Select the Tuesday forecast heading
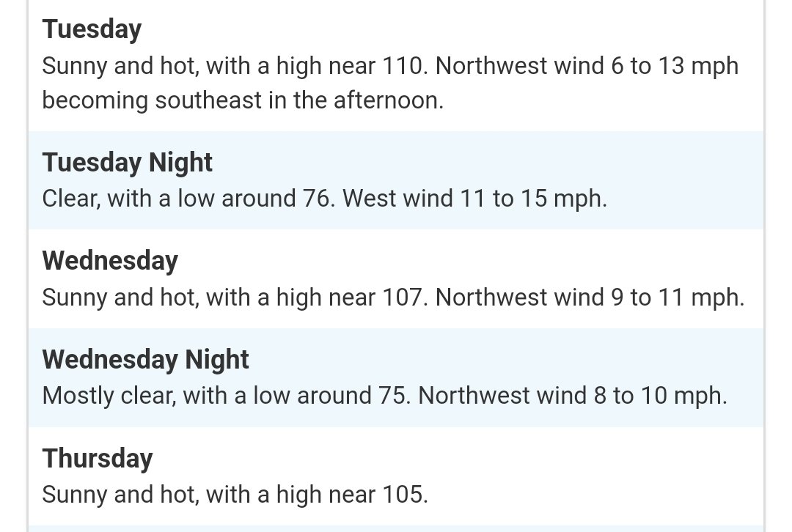 (92, 29)
